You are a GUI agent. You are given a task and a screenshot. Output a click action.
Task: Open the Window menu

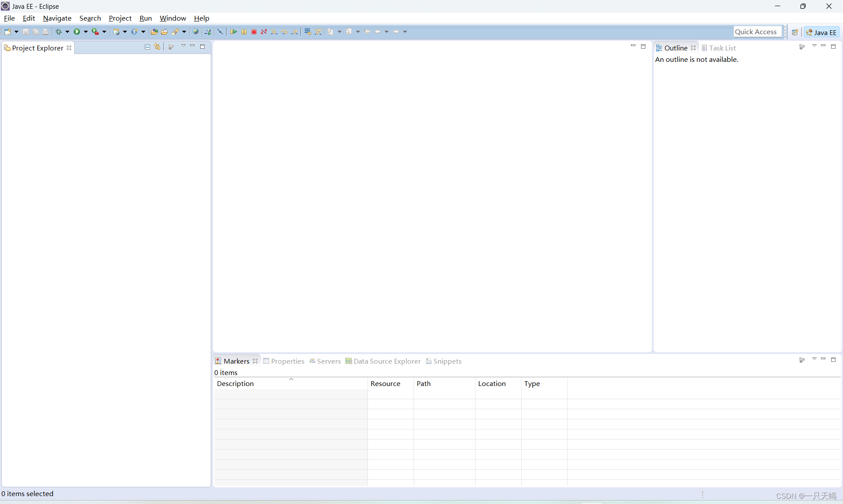(x=173, y=18)
